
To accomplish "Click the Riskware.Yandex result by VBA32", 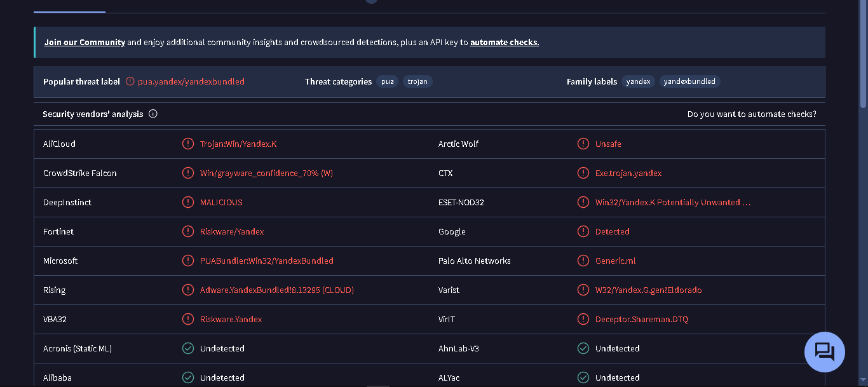I will 231,320.
